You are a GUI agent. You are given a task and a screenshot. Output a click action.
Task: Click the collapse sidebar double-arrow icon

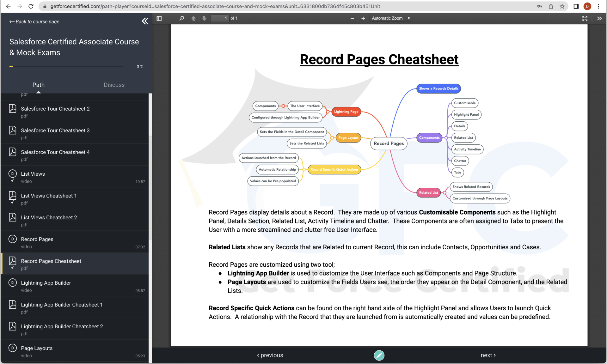145,21
